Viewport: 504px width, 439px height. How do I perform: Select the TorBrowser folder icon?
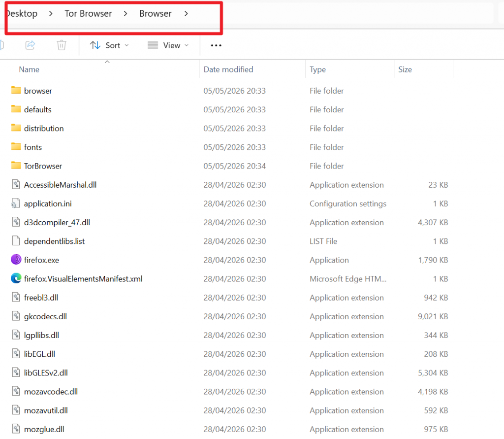coord(16,166)
